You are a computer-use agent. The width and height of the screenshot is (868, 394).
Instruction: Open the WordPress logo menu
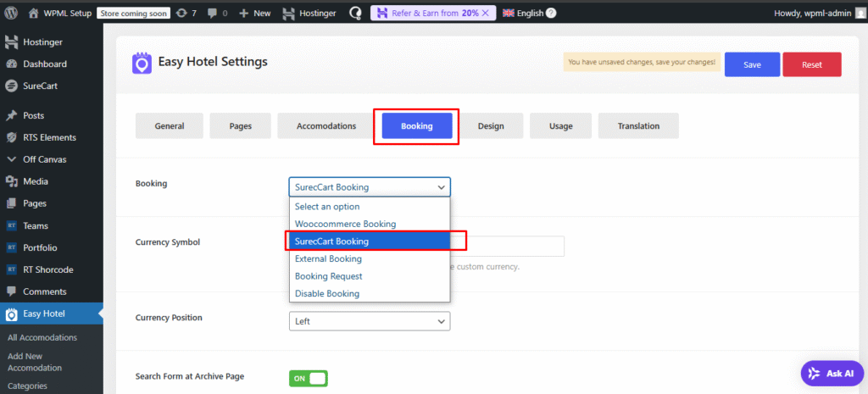click(x=12, y=13)
